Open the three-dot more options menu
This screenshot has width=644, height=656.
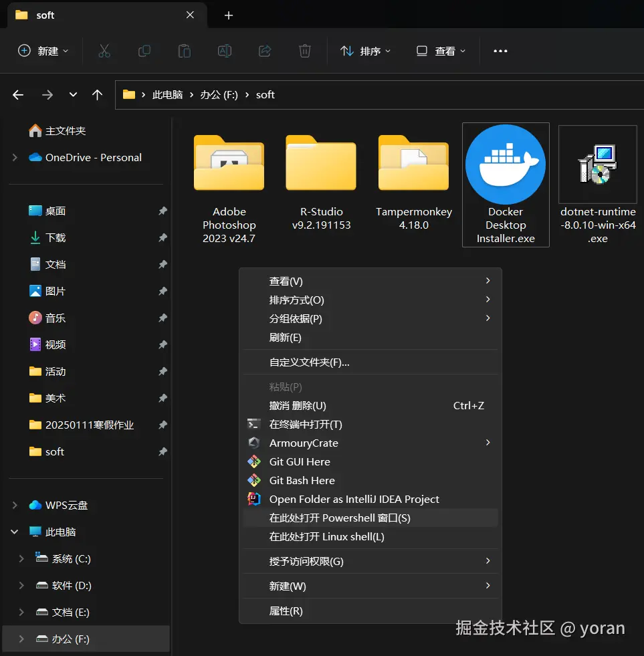pos(500,51)
